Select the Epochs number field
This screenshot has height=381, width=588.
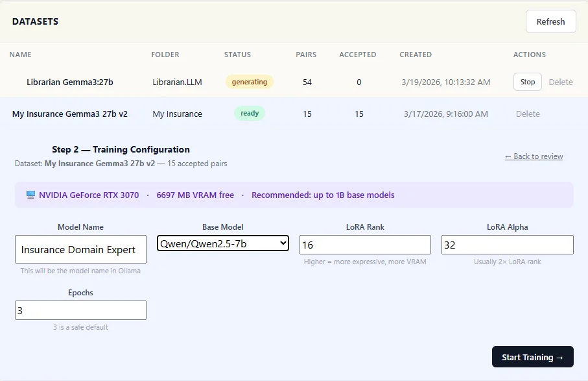(x=80, y=310)
